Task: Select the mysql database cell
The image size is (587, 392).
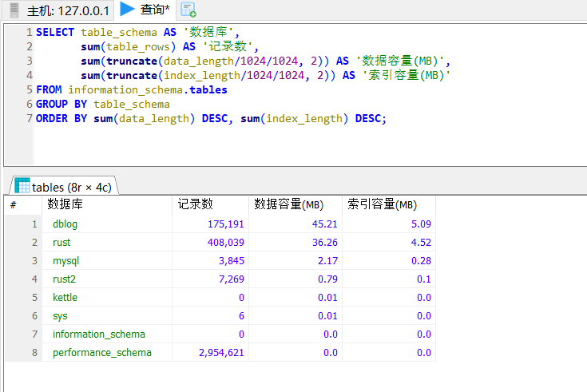Action: pyautogui.click(x=107, y=260)
